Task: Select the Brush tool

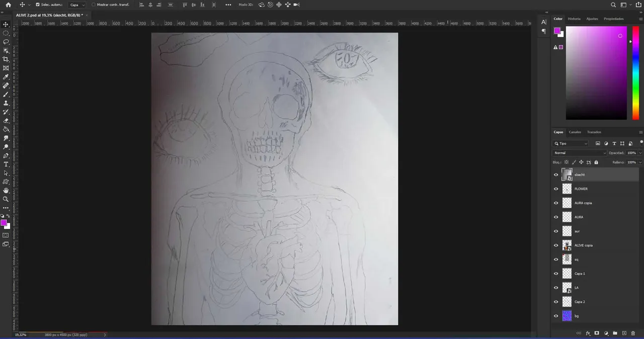Action: tap(6, 94)
